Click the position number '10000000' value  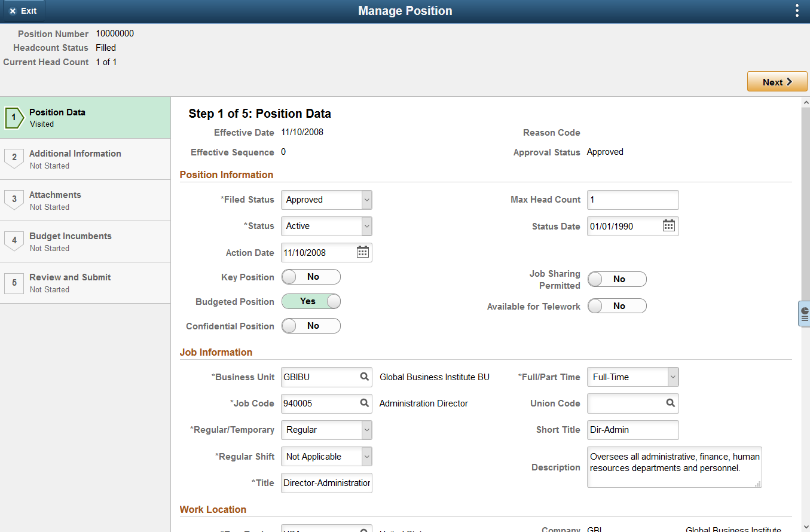115,33
